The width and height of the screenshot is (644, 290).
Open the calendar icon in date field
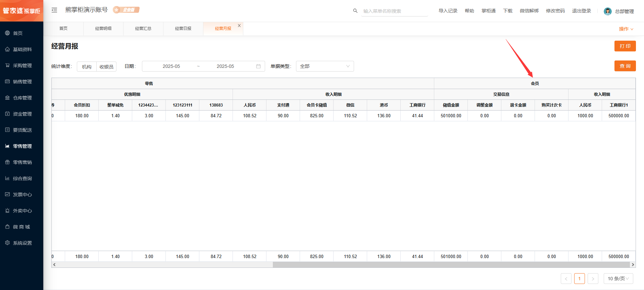[258, 66]
